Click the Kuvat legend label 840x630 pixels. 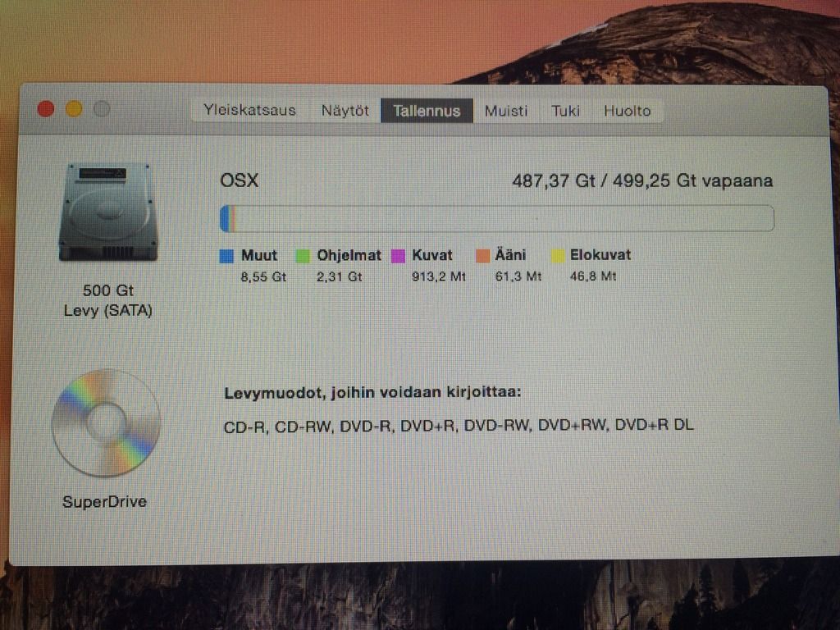point(432,255)
